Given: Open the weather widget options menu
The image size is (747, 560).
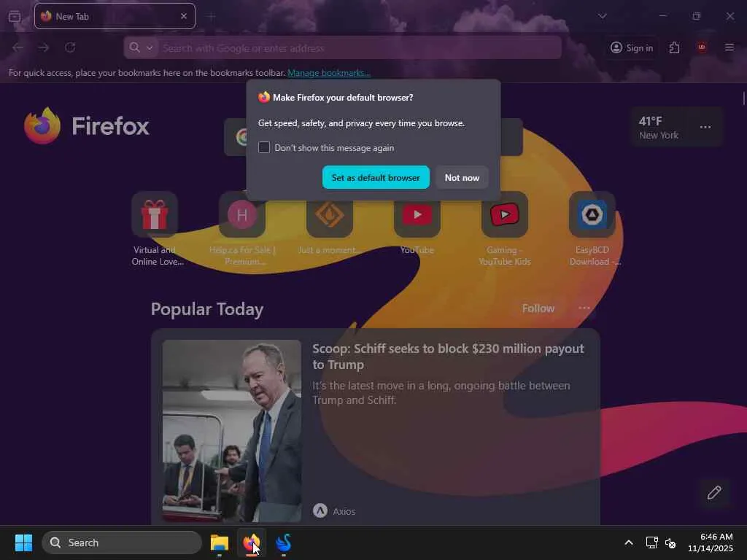Looking at the screenshot, I should [x=705, y=127].
